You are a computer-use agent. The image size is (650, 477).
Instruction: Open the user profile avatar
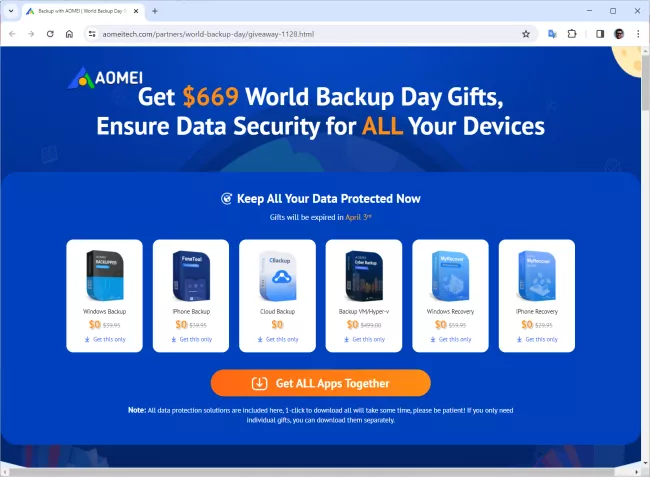[619, 34]
